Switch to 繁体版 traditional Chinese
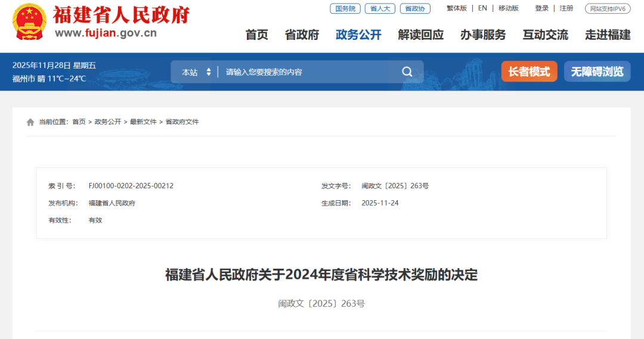644x339 pixels. (x=457, y=8)
